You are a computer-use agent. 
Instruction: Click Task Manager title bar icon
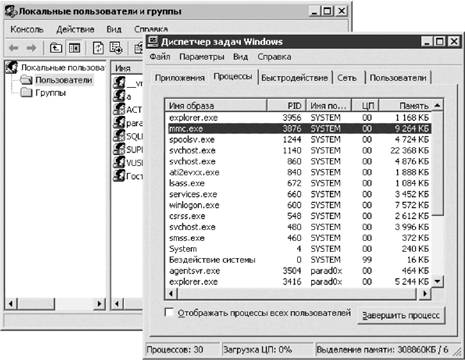click(153, 41)
